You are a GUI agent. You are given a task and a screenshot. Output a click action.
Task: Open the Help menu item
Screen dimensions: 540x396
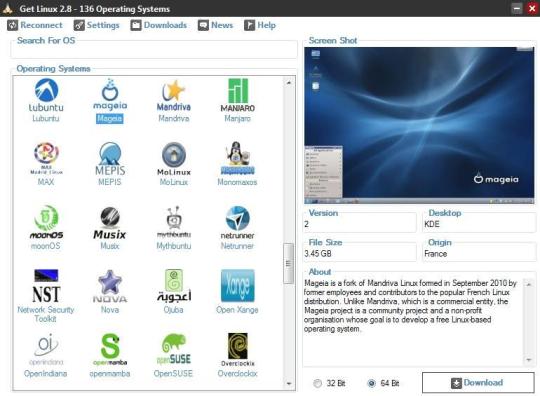(260, 25)
